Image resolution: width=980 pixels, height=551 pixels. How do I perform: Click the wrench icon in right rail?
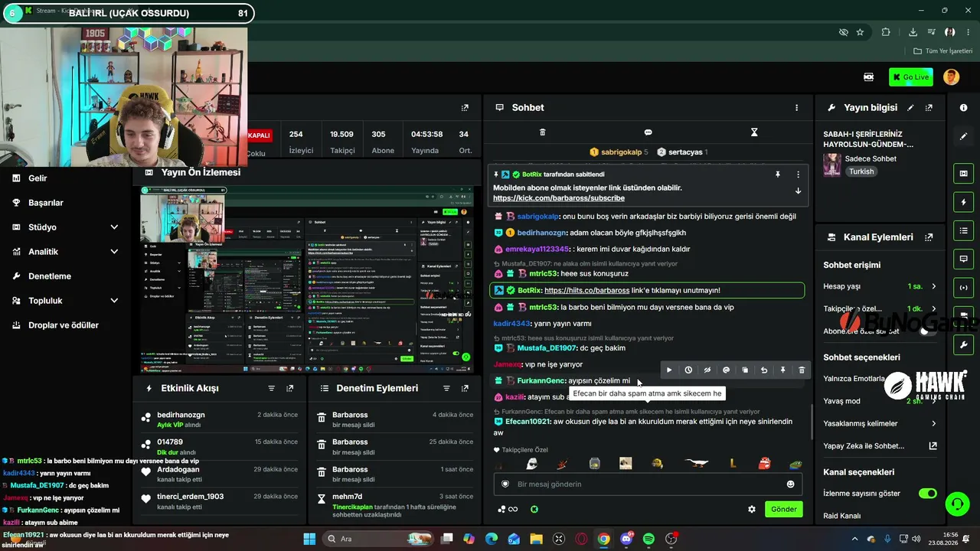964,344
